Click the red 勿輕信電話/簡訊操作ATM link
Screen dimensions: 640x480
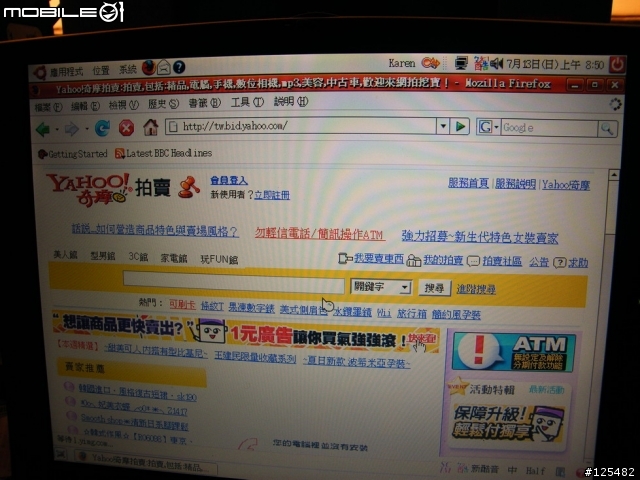tap(319, 233)
